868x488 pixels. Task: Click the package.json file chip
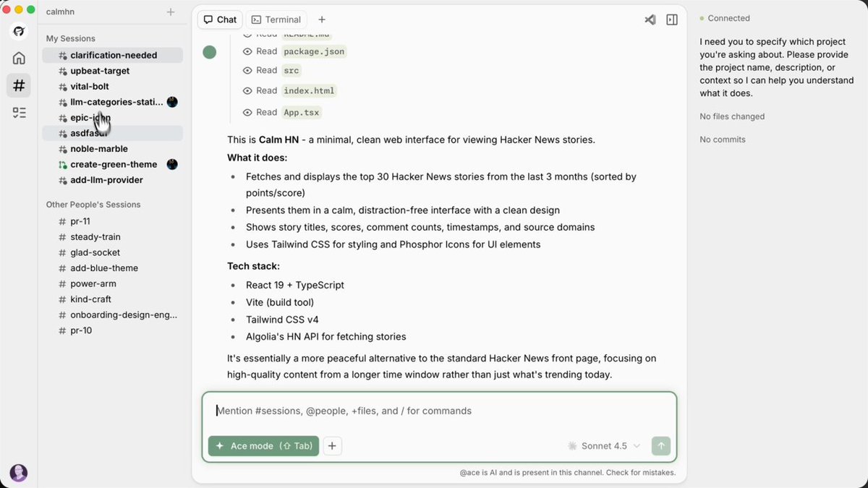tap(314, 51)
